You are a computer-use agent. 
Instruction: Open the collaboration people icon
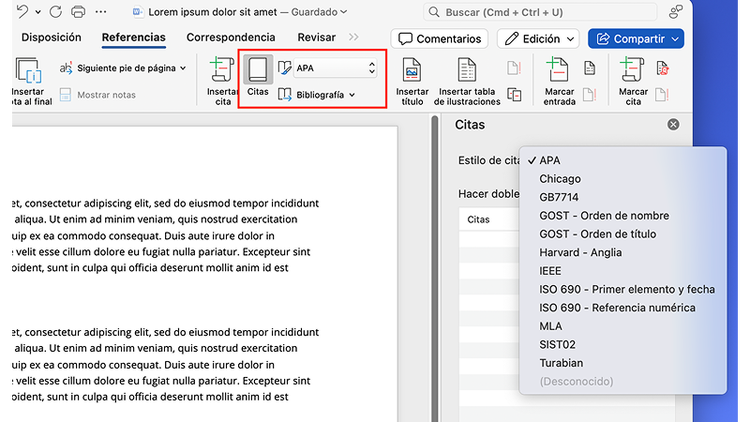coord(675,12)
